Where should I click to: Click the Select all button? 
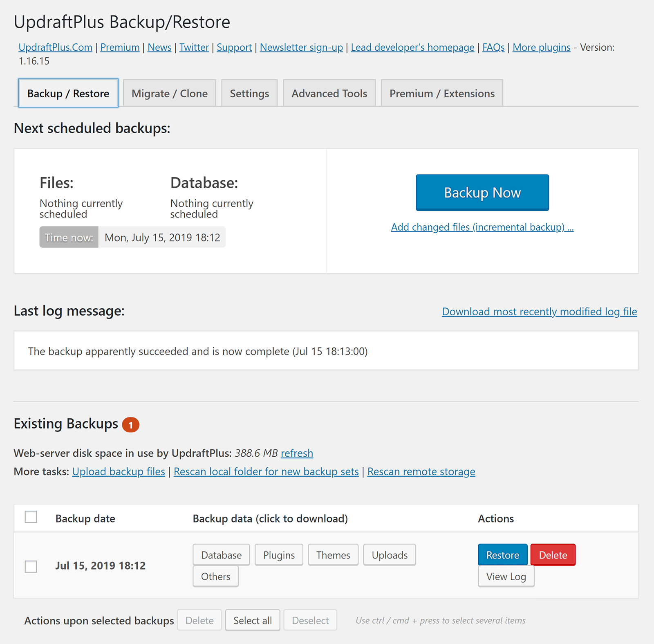tap(253, 620)
